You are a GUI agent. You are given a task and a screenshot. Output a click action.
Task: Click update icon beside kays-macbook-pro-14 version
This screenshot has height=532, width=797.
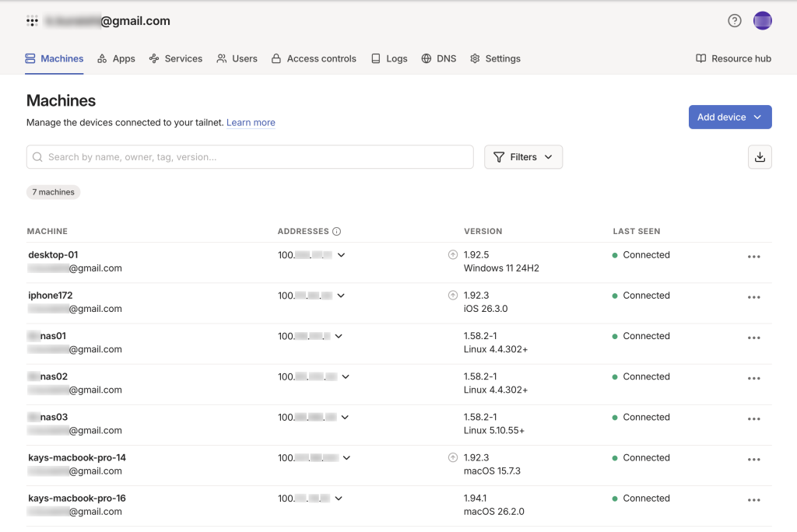[x=453, y=458]
